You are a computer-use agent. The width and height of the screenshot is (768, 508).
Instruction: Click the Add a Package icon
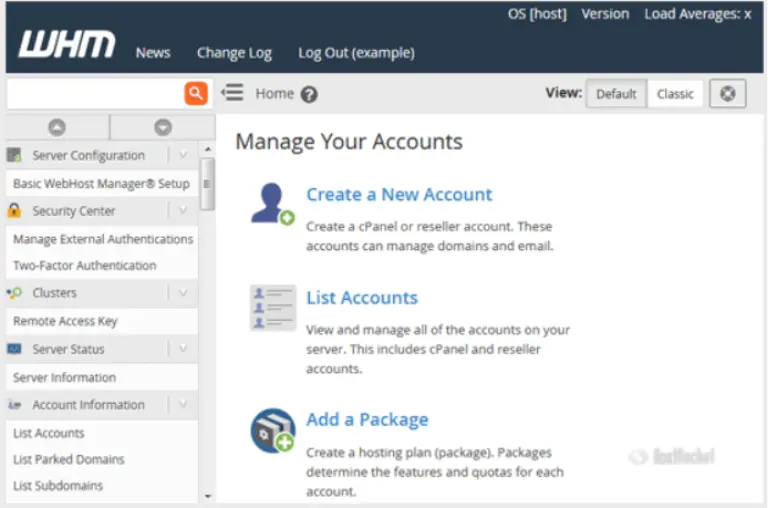(x=272, y=430)
